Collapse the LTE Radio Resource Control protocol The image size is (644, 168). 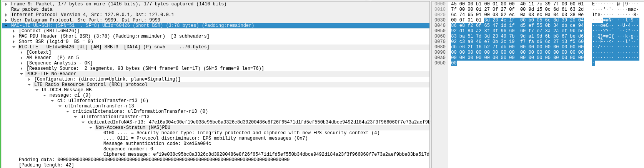[x=29, y=84]
